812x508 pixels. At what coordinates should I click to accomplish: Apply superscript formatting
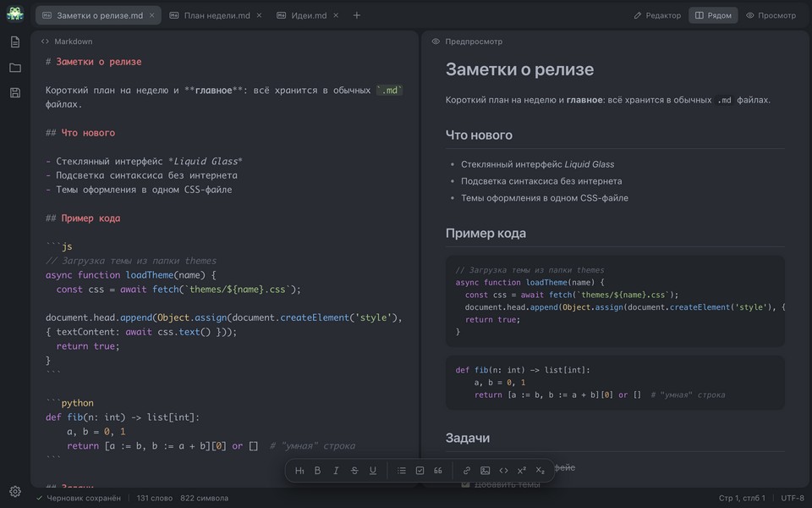click(522, 471)
